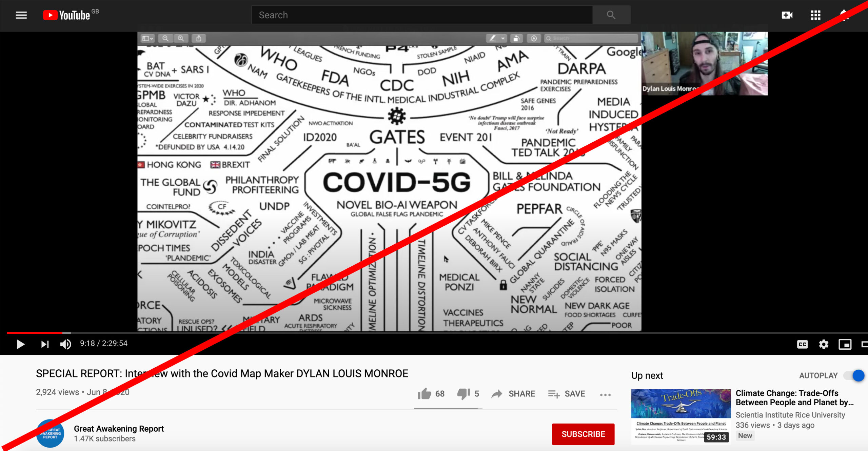The width and height of the screenshot is (868, 451).
Task: Click the annotate circle icon in PDF toolbar
Action: coord(534,38)
